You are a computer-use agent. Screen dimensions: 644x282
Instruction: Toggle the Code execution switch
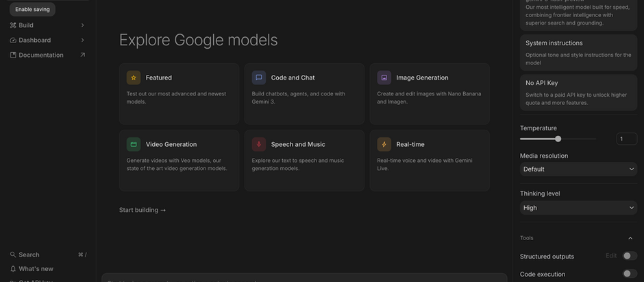630,274
